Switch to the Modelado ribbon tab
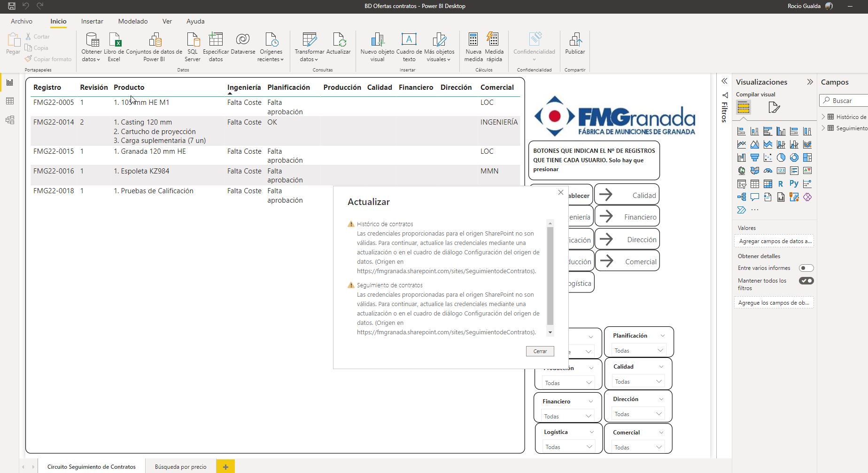 click(133, 21)
